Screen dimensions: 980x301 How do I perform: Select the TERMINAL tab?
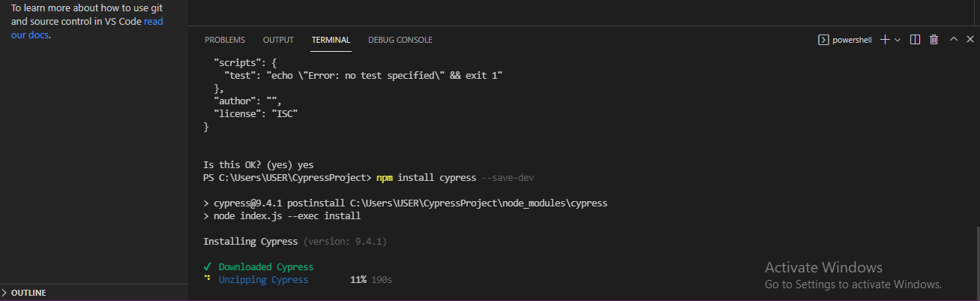pos(331,40)
